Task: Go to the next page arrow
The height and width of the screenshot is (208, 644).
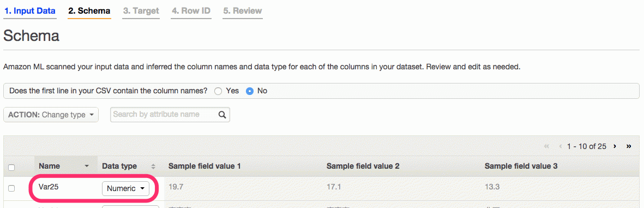Action: [615, 146]
